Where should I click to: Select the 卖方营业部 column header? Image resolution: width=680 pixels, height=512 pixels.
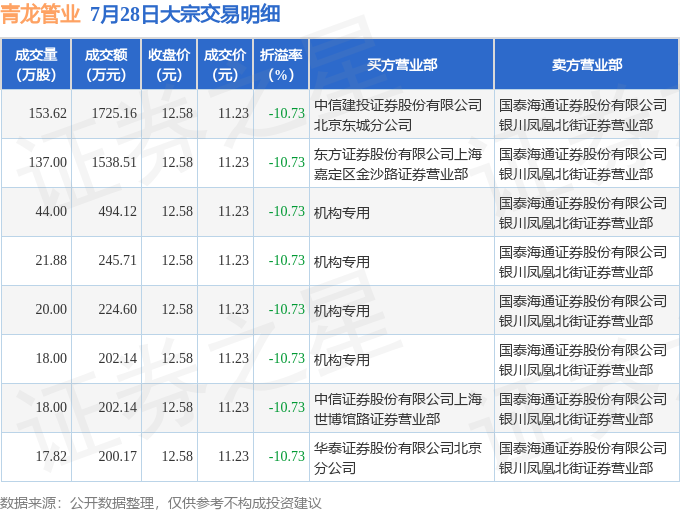[587, 65]
